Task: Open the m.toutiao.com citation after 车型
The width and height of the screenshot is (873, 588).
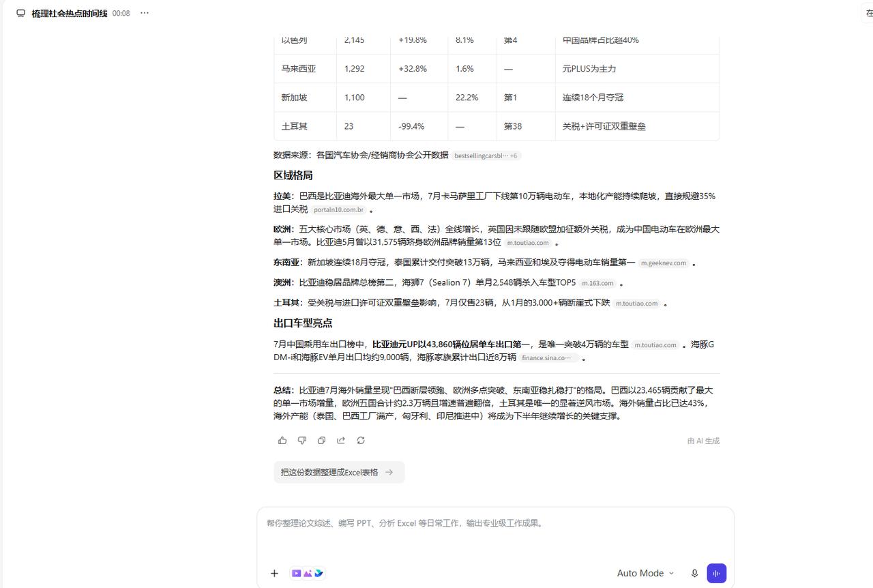Action: pos(656,345)
